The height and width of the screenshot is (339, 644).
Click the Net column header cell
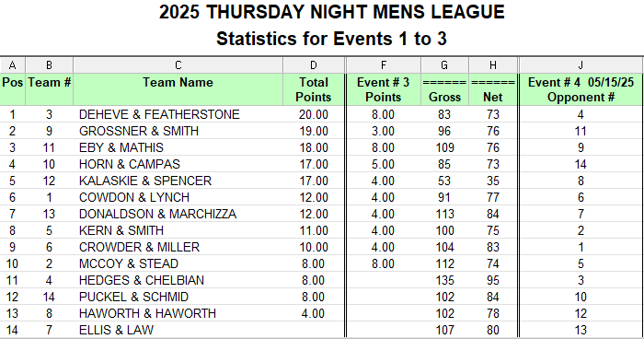(493, 89)
